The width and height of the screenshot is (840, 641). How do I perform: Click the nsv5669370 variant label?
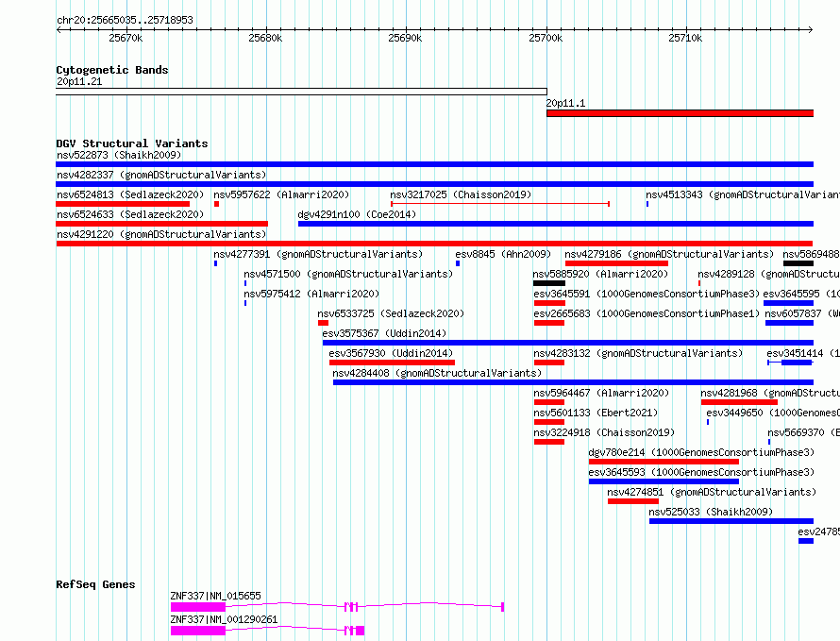803,432
